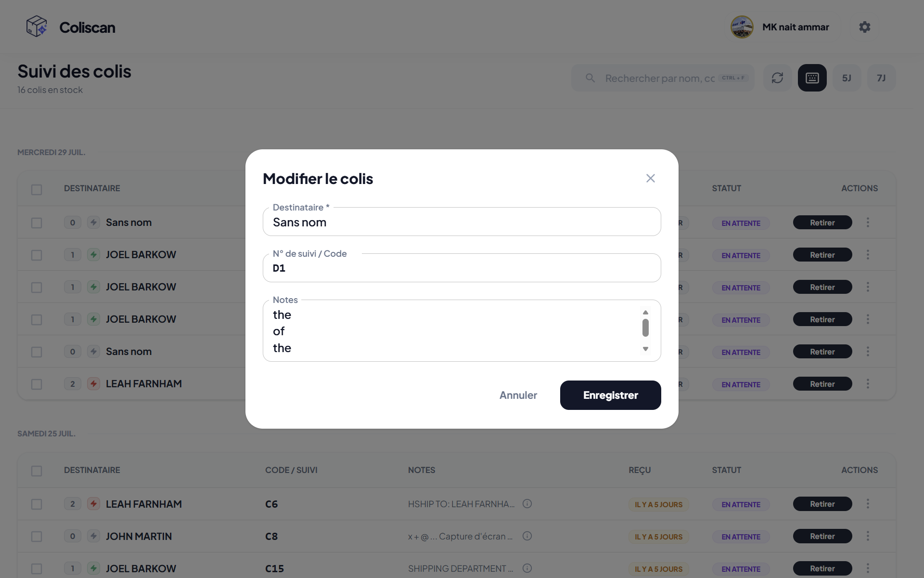This screenshot has height=578, width=924.
Task: Open the three-dot menu for JOHN MARTIN row
Action: [868, 536]
